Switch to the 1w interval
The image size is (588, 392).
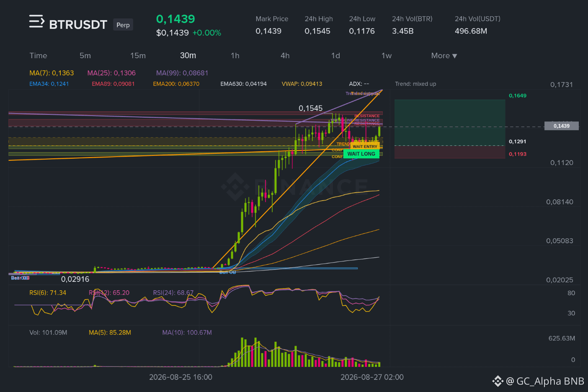pyautogui.click(x=386, y=56)
